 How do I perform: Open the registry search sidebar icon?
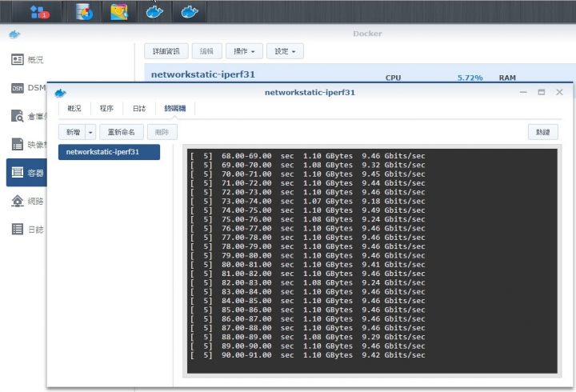coord(18,116)
